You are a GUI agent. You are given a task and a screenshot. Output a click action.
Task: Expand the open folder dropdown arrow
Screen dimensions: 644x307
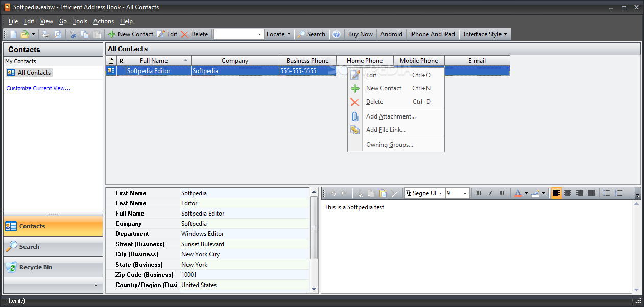click(34, 34)
